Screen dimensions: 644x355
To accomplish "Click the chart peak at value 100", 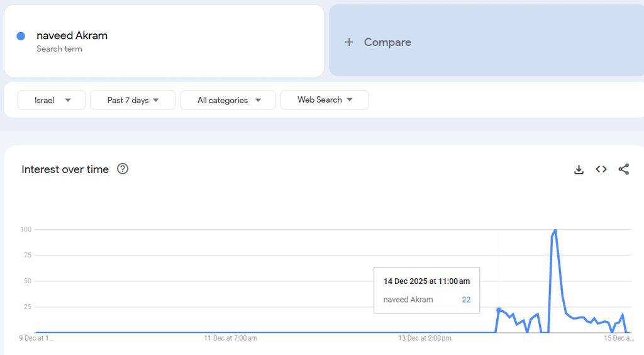I will (x=555, y=230).
